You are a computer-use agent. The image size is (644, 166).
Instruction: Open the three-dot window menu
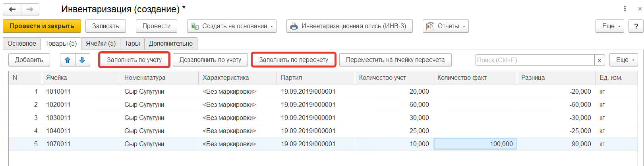(x=625, y=9)
